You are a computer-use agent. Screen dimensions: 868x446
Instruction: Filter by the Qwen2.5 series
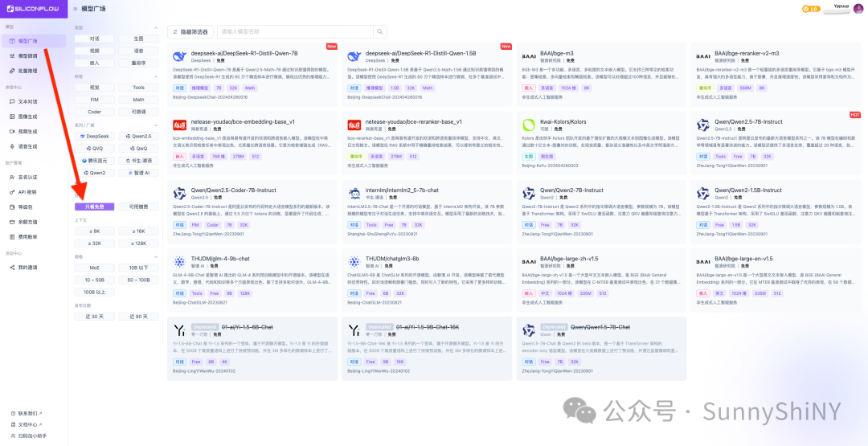[138, 136]
